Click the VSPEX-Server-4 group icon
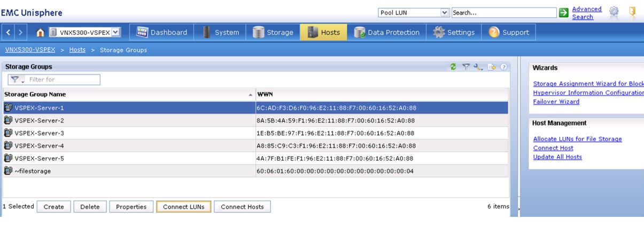The width and height of the screenshot is (644, 235). (x=9, y=145)
